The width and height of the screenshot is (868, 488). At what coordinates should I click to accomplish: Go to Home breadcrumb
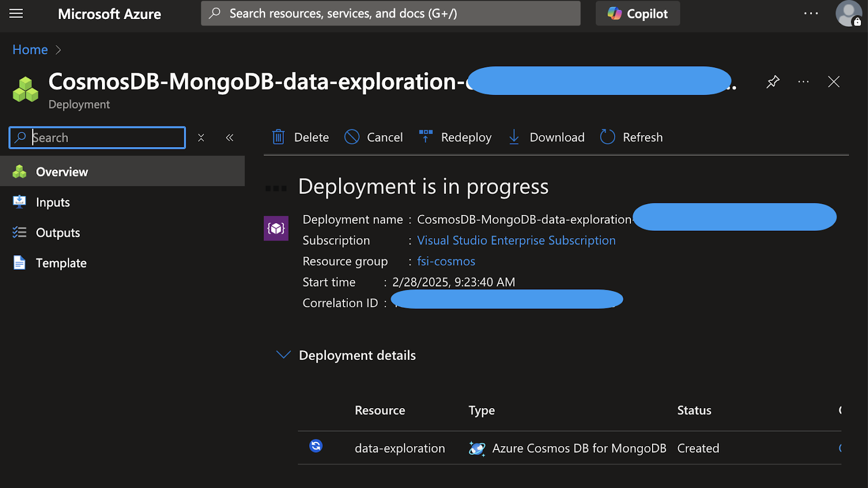click(x=30, y=49)
